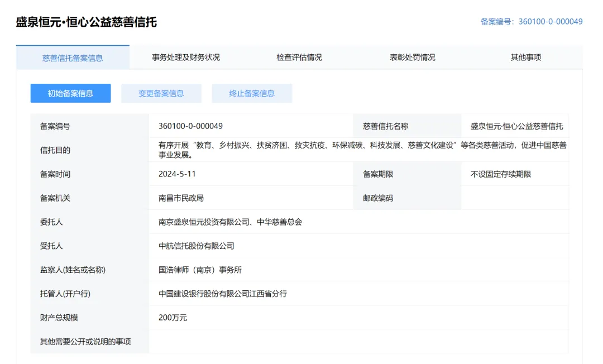Show 变更备案信息 section
The height and width of the screenshot is (364, 603).
click(161, 93)
